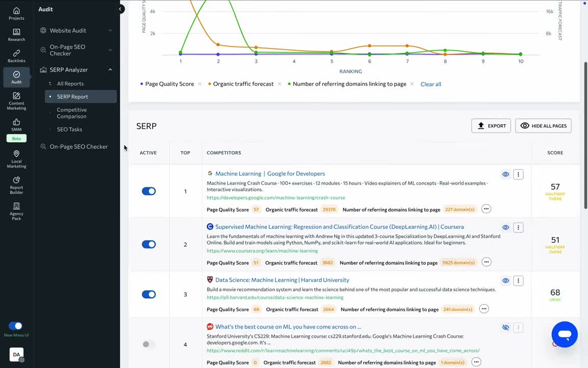Image resolution: width=588 pixels, height=368 pixels.
Task: Click the 29378 traffic forecast value
Action: pos(329,209)
